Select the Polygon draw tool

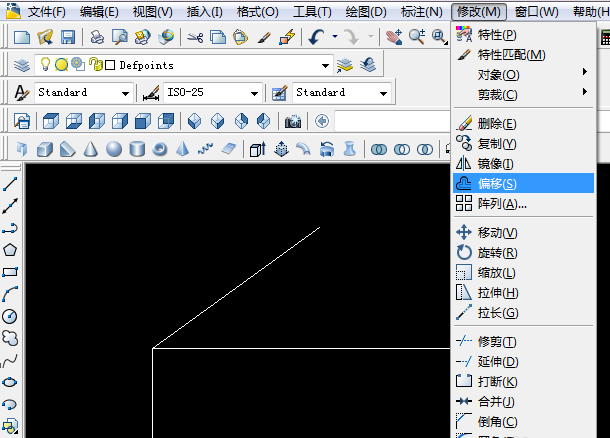[11, 250]
